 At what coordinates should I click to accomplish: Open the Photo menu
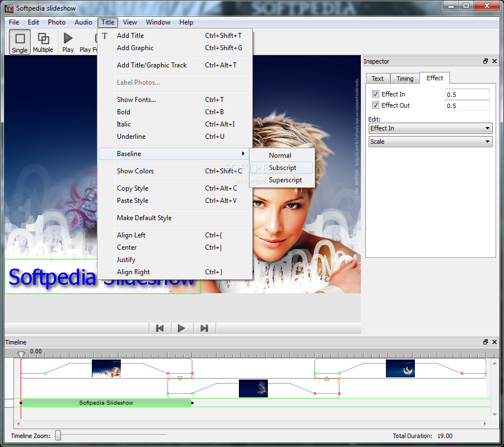pyautogui.click(x=57, y=22)
